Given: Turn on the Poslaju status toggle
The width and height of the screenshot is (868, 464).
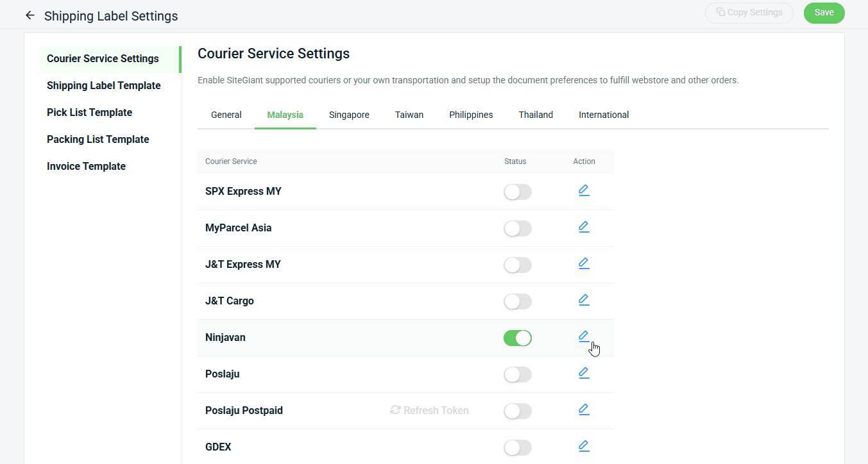Looking at the screenshot, I should point(517,374).
